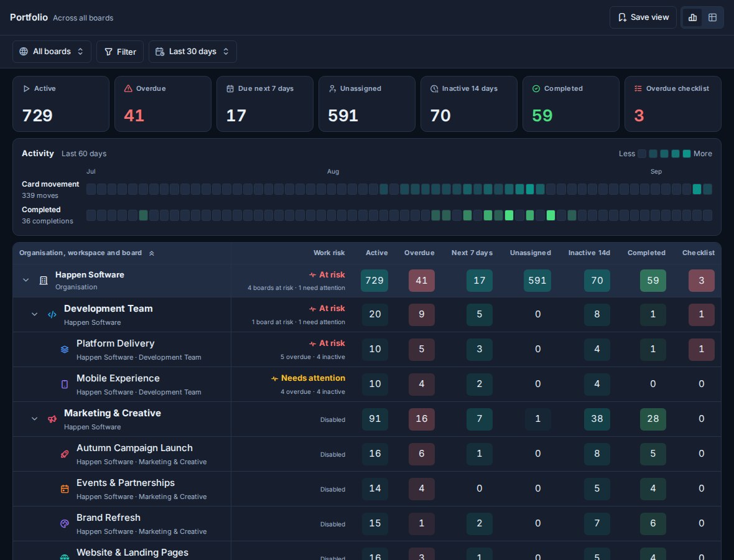734x560 pixels.
Task: Sort by the Completed column header
Action: 646,253
